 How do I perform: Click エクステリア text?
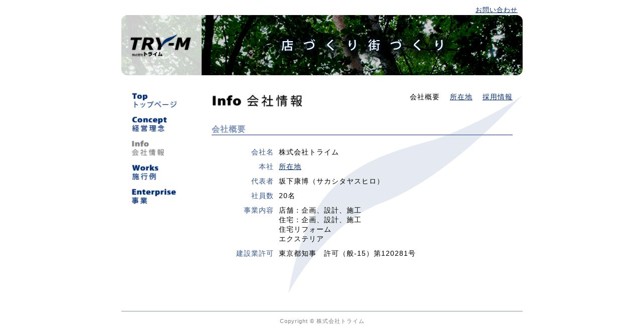click(301, 239)
